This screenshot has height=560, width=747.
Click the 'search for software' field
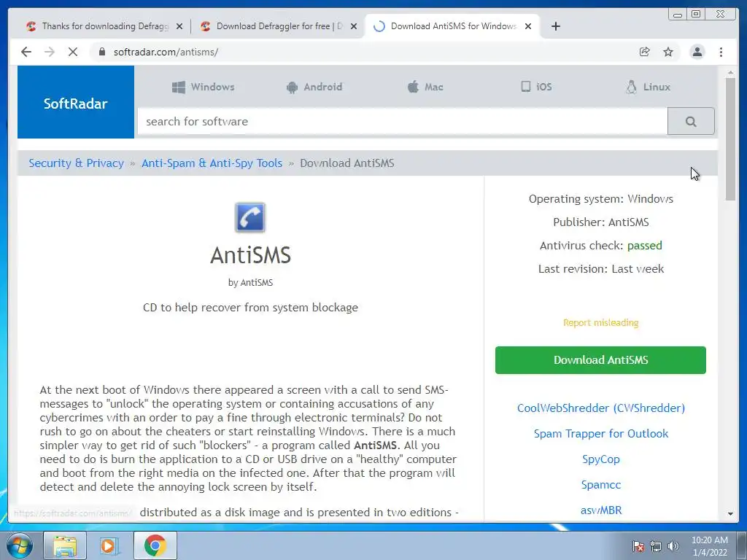(403, 122)
